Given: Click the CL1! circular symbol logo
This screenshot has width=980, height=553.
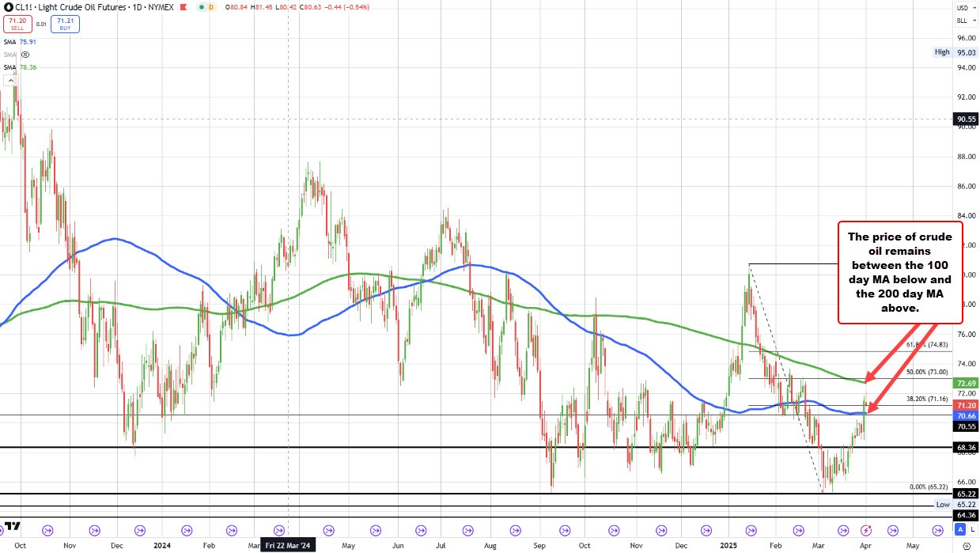Looking at the screenshot, I should [9, 7].
